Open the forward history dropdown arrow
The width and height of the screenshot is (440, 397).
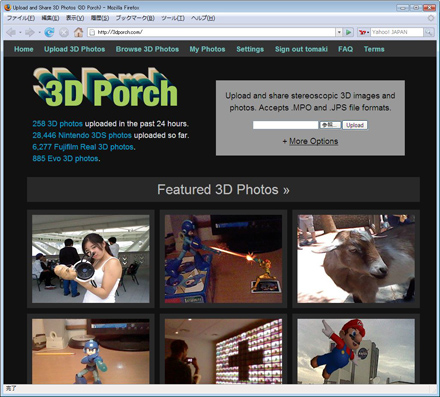coord(39,32)
